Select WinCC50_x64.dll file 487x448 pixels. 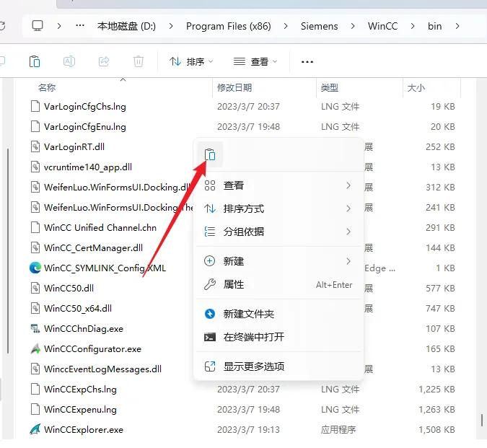(78, 308)
